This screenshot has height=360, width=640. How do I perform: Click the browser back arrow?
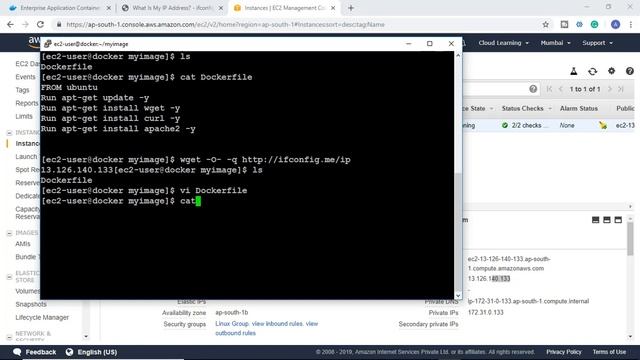10,24
